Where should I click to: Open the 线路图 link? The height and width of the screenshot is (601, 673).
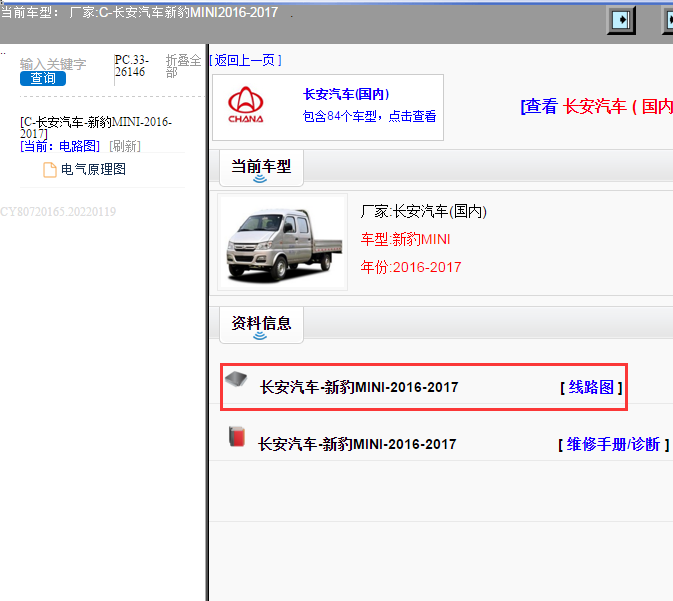tap(591, 388)
